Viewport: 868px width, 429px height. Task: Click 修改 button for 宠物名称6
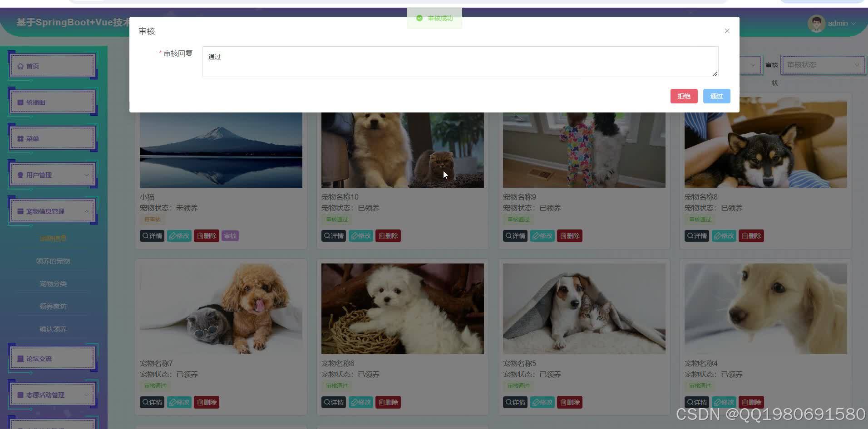(361, 402)
